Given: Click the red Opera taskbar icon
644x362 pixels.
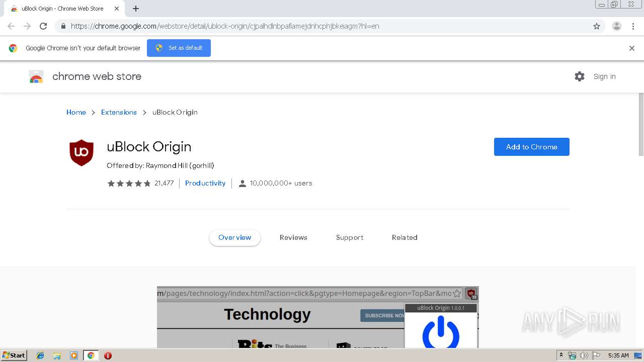Looking at the screenshot, I should tap(108, 355).
